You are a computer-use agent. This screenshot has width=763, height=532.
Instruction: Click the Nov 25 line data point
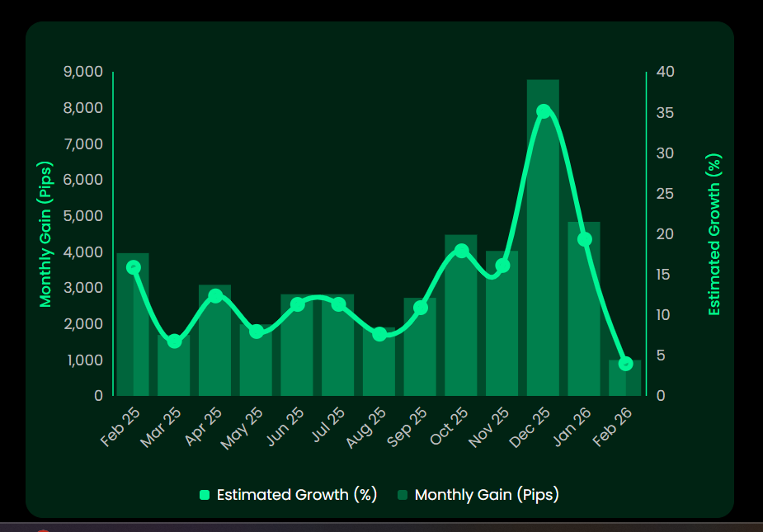(x=502, y=266)
